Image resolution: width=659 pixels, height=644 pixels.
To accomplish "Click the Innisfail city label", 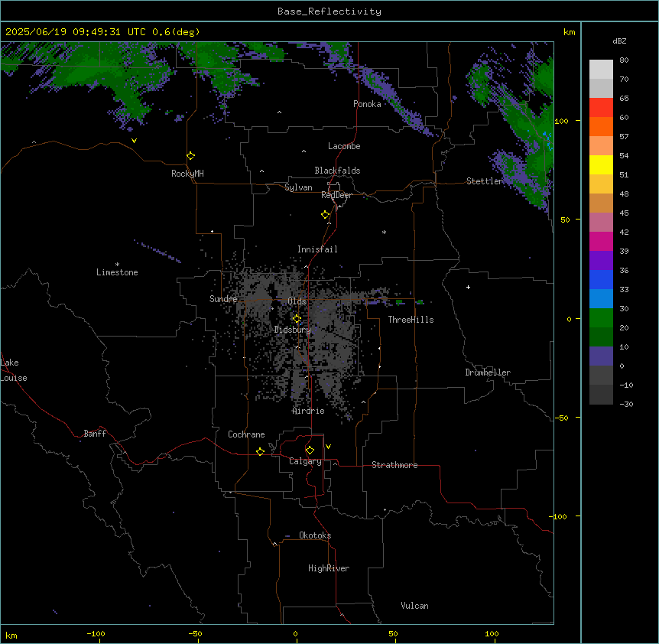I will [317, 249].
